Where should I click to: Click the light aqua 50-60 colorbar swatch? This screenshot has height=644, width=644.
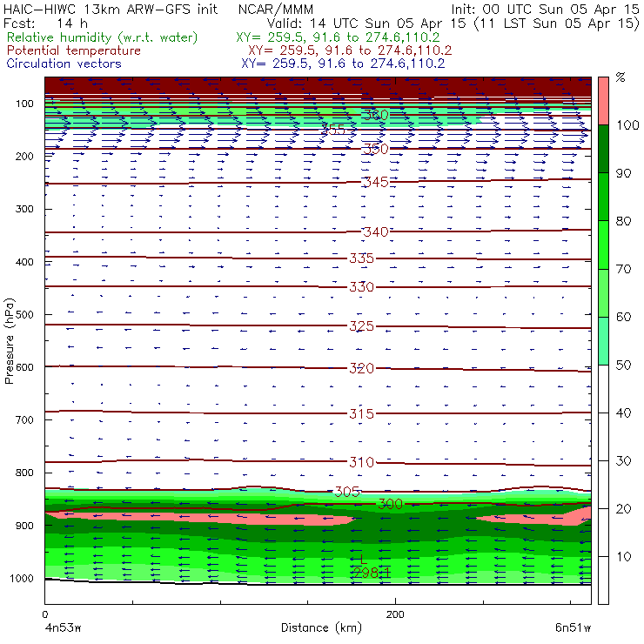(603, 341)
